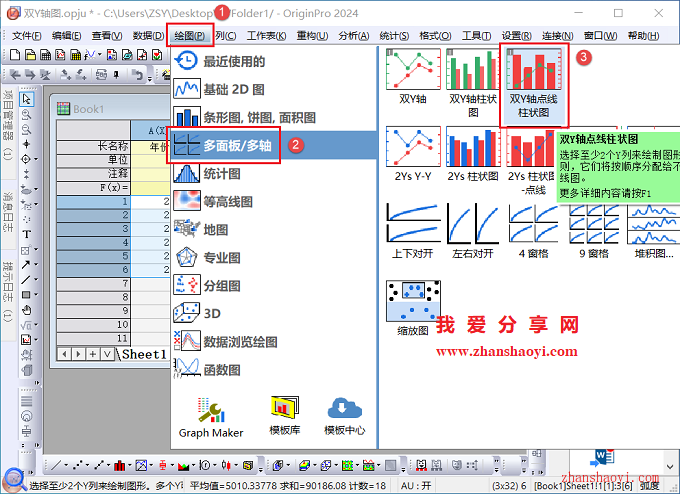Launch Graph Maker
This screenshot has width=680, height=494.
[211, 417]
